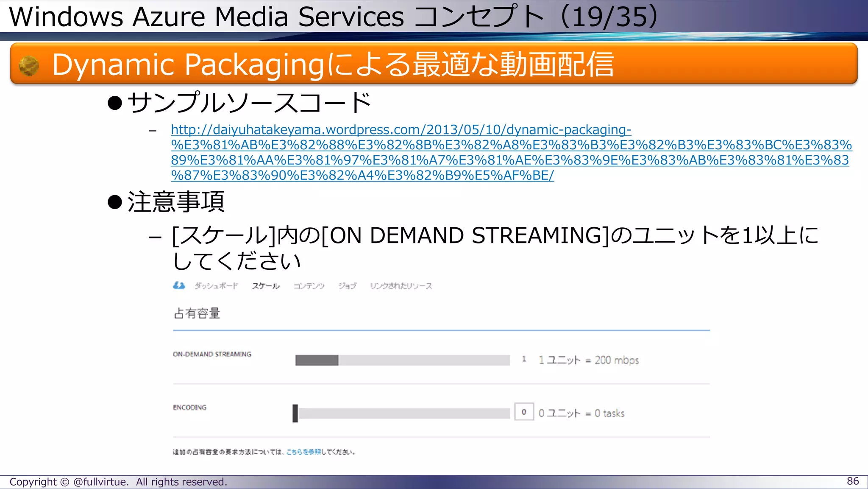Click the On-Demand Streaming units slider
868x489 pixels.
point(403,360)
